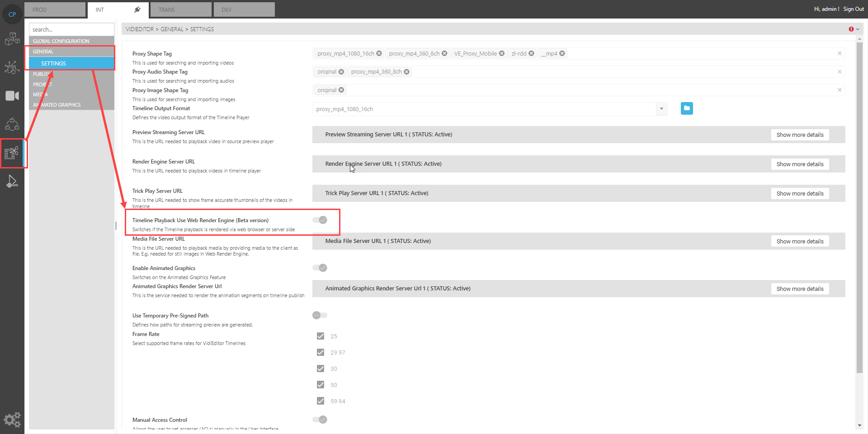Viewport: 868px width, 434px height.
Task: Switch to the PROD environment tab
Action: (x=55, y=9)
